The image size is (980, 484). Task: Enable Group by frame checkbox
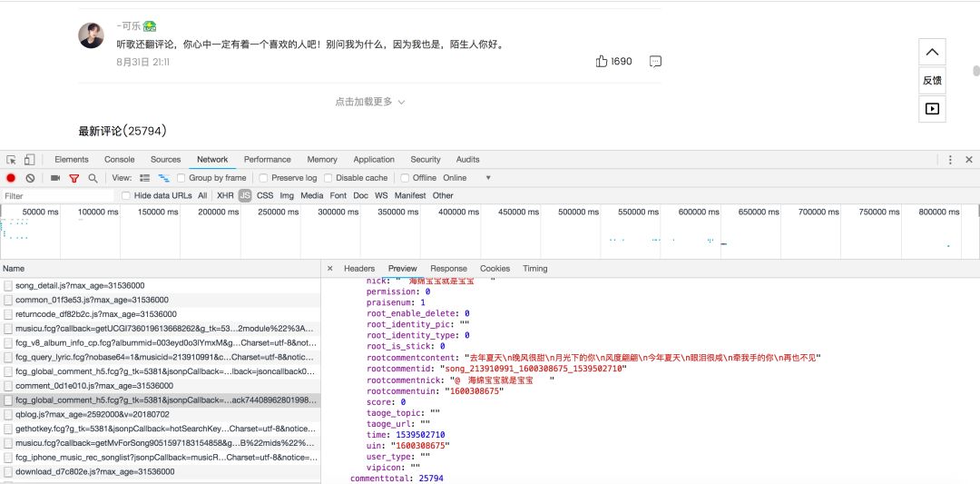[x=181, y=178]
